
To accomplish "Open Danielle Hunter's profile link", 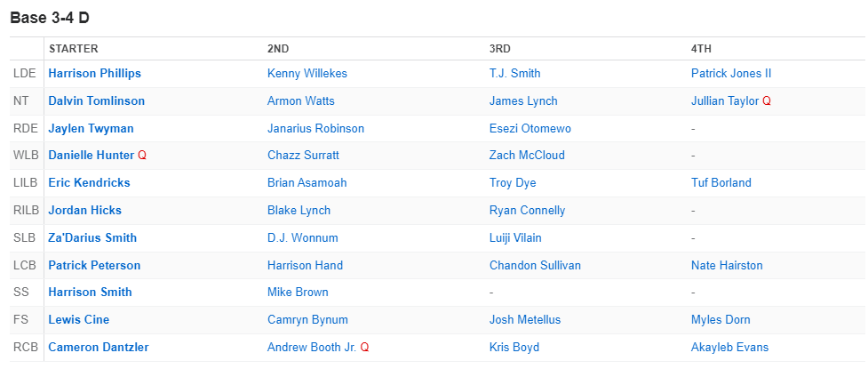I will click(x=92, y=156).
